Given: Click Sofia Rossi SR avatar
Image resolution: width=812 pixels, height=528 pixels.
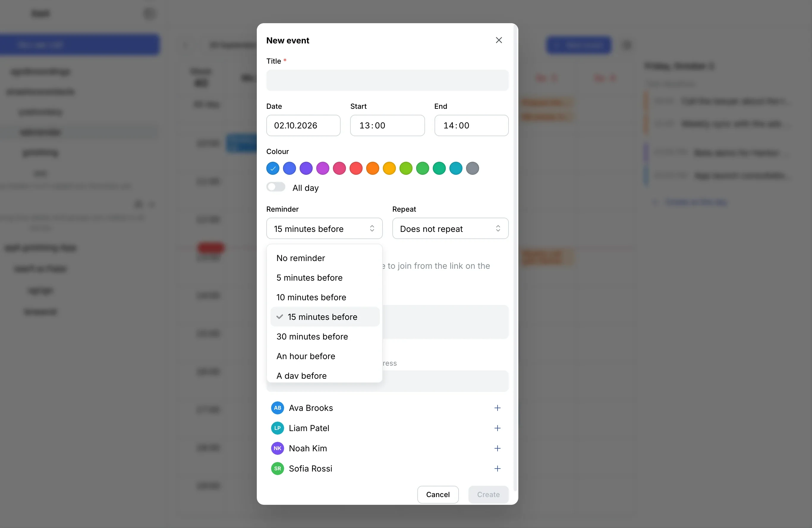Looking at the screenshot, I should (277, 468).
